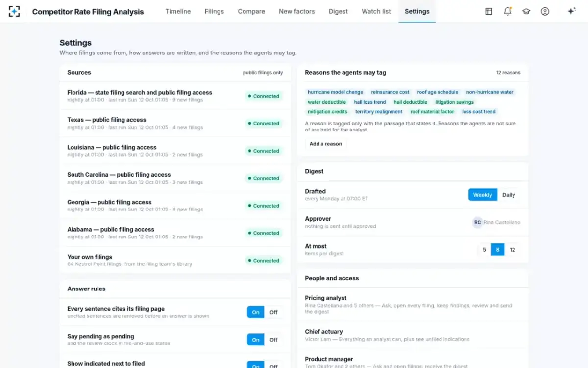The width and height of the screenshot is (588, 368).
Task: Click the RC avatar next to Rina Castellano
Action: 477,222
